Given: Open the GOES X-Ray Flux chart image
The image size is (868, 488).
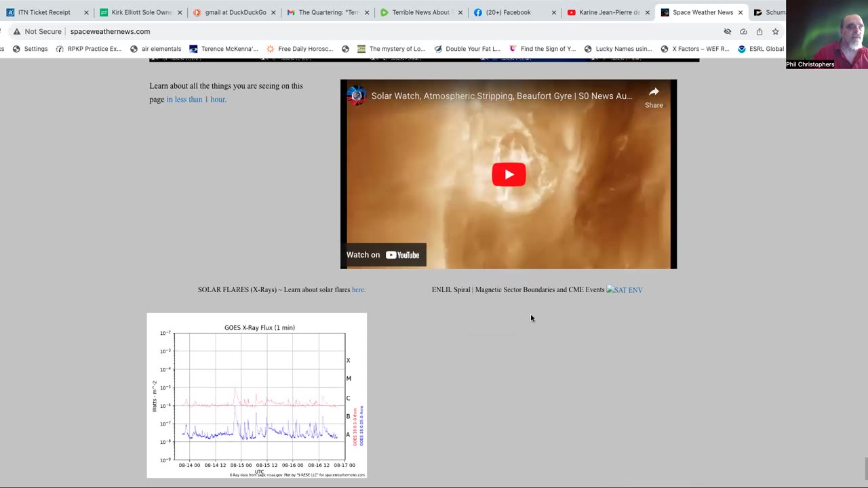Looking at the screenshot, I should (x=257, y=395).
